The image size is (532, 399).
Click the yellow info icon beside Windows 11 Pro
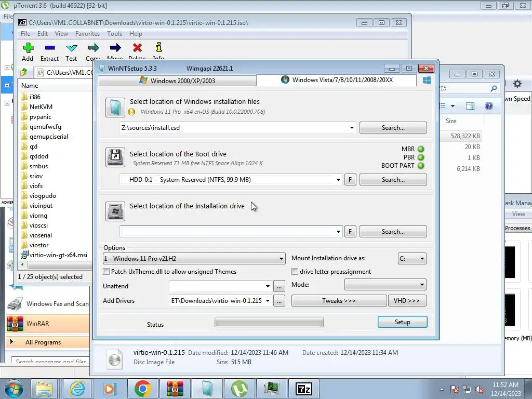pyautogui.click(x=131, y=112)
